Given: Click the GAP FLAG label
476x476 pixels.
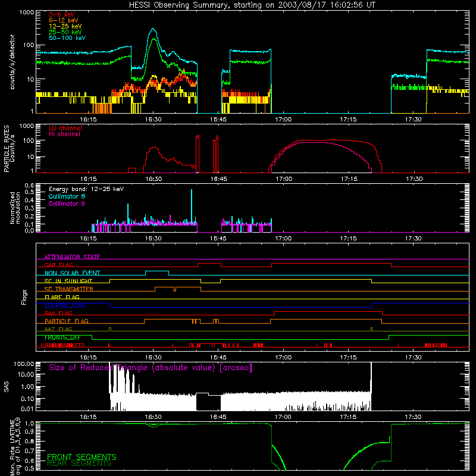Looking at the screenshot, I should 58,265.
